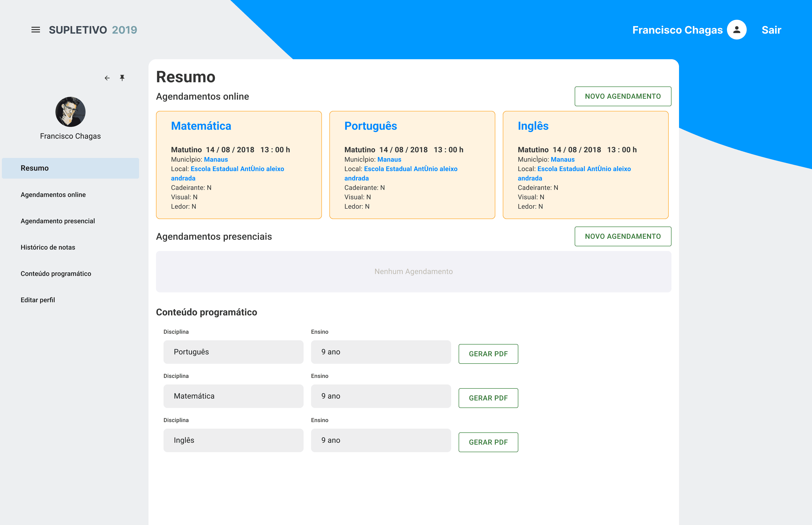Click Novo Agendamento for online appointments
This screenshot has width=812, height=525.
point(623,97)
